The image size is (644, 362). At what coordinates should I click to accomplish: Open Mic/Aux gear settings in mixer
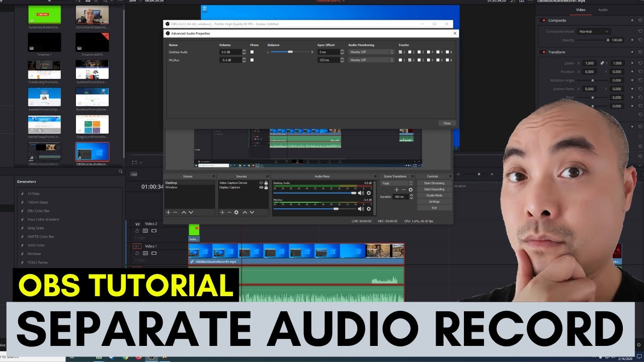click(369, 209)
